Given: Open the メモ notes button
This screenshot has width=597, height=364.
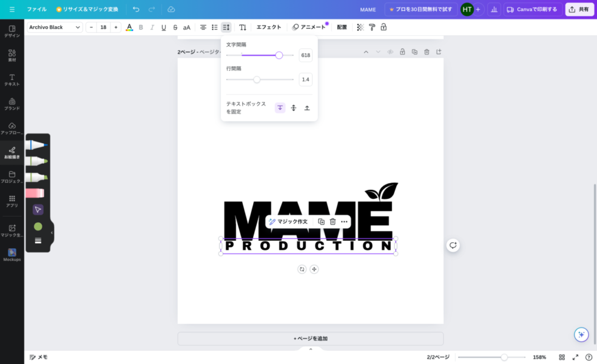Looking at the screenshot, I should coord(38,357).
